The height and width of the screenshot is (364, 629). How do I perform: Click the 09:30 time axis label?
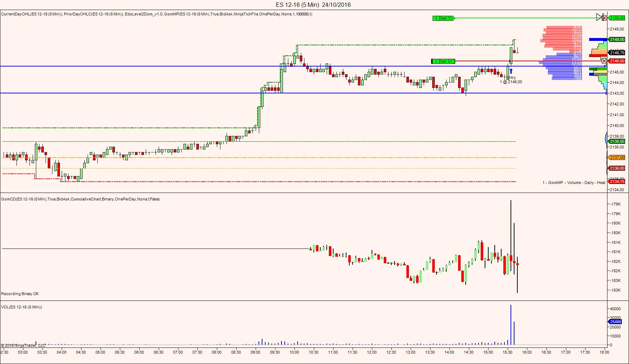[x=275, y=352]
